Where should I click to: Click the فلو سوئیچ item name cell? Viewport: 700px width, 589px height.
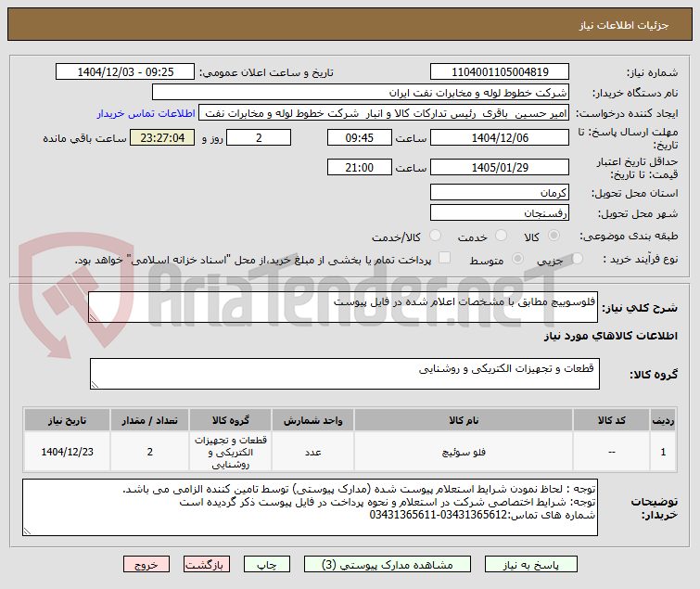coord(464,452)
